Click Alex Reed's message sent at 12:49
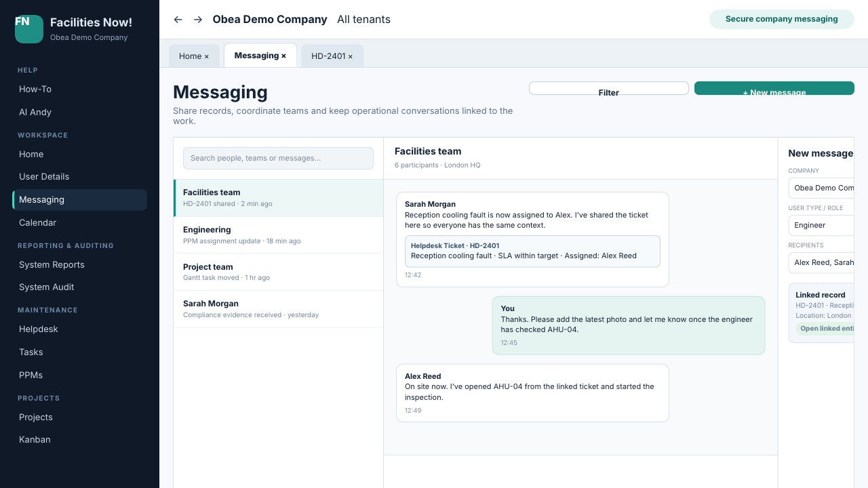 532,393
